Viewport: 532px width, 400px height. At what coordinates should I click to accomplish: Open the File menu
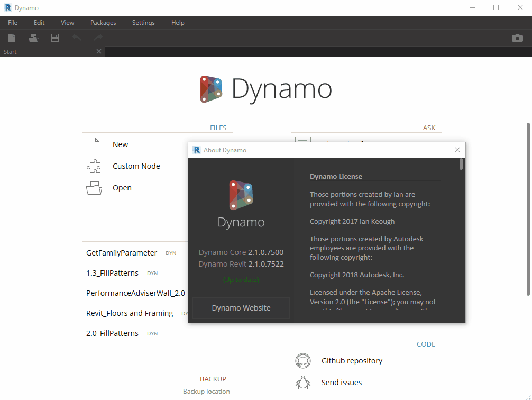click(13, 22)
